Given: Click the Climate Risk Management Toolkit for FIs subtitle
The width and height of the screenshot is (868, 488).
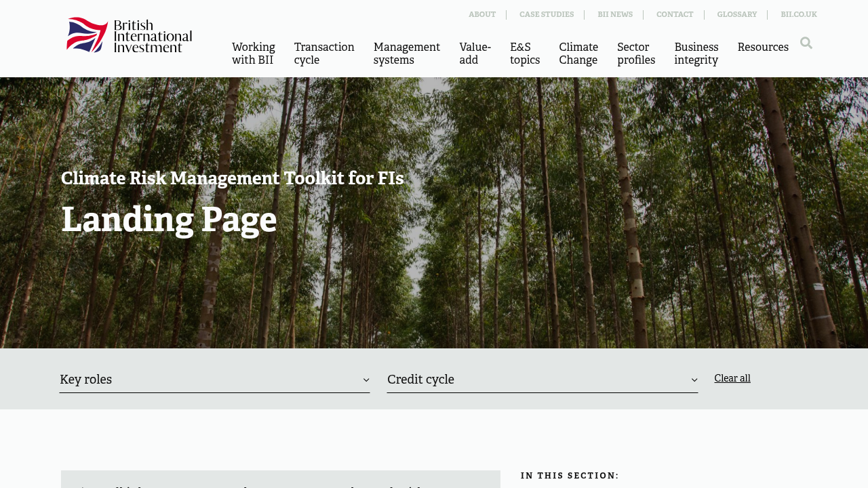Looking at the screenshot, I should [x=233, y=178].
